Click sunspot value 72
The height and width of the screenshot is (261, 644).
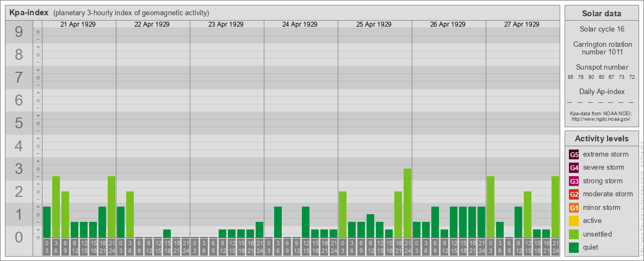(x=631, y=77)
